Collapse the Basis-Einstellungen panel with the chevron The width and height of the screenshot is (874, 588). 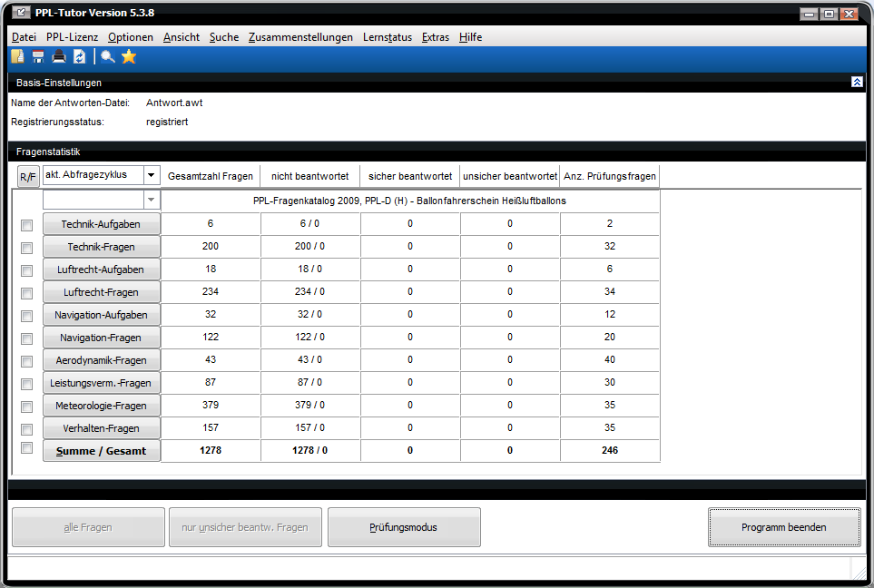click(857, 82)
